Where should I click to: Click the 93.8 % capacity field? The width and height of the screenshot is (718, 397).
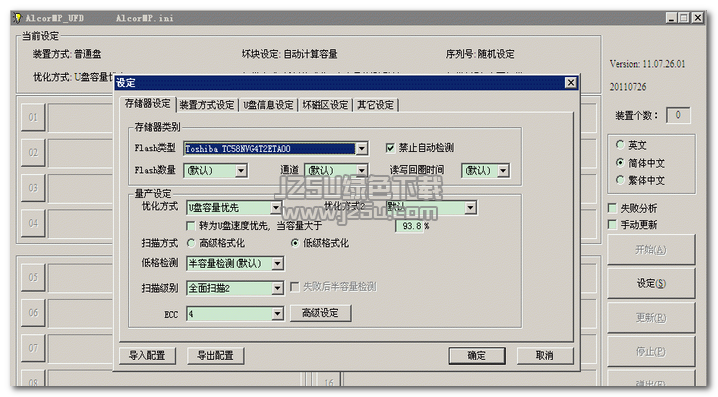410,226
